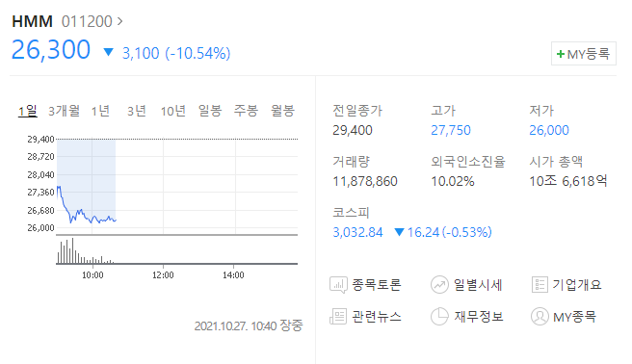Select the 1일 chart tab
The width and height of the screenshot is (632, 364).
tap(28, 111)
